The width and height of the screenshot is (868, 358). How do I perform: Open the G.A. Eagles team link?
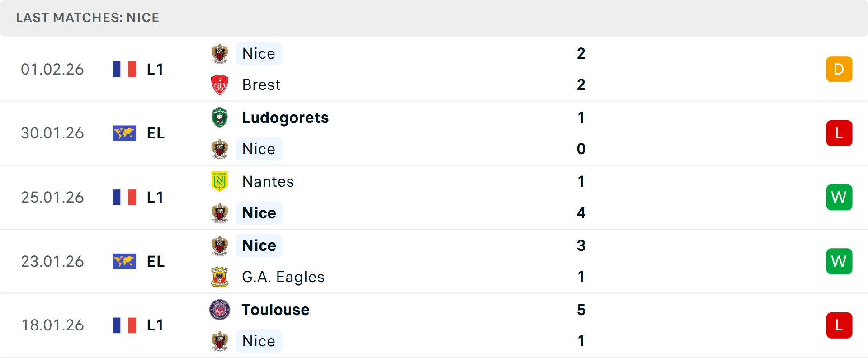pos(283,277)
